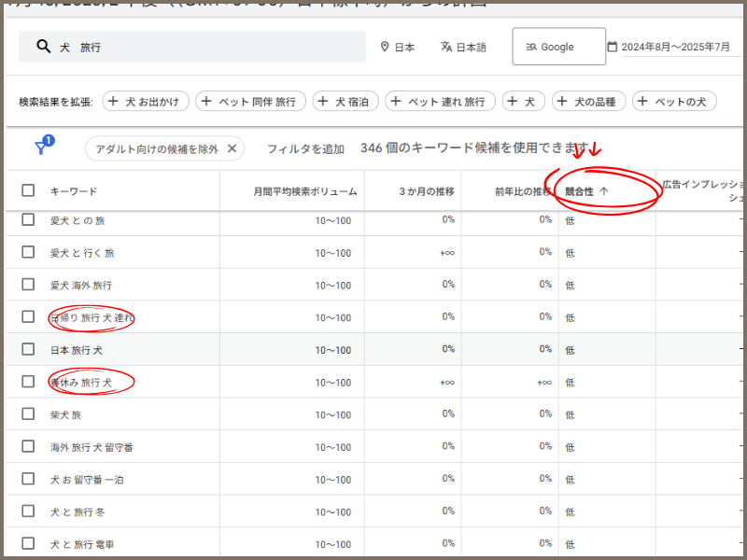Click the language icon for 日本語

pos(446,47)
